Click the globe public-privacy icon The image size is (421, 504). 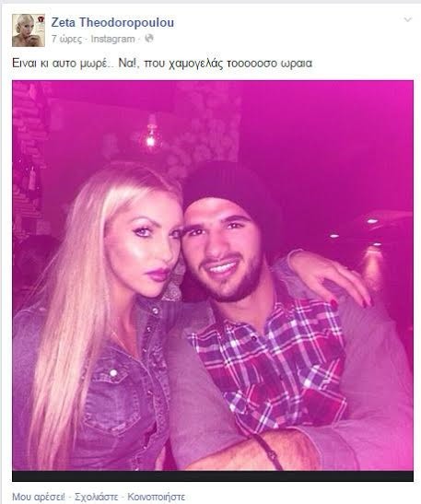click(x=149, y=39)
